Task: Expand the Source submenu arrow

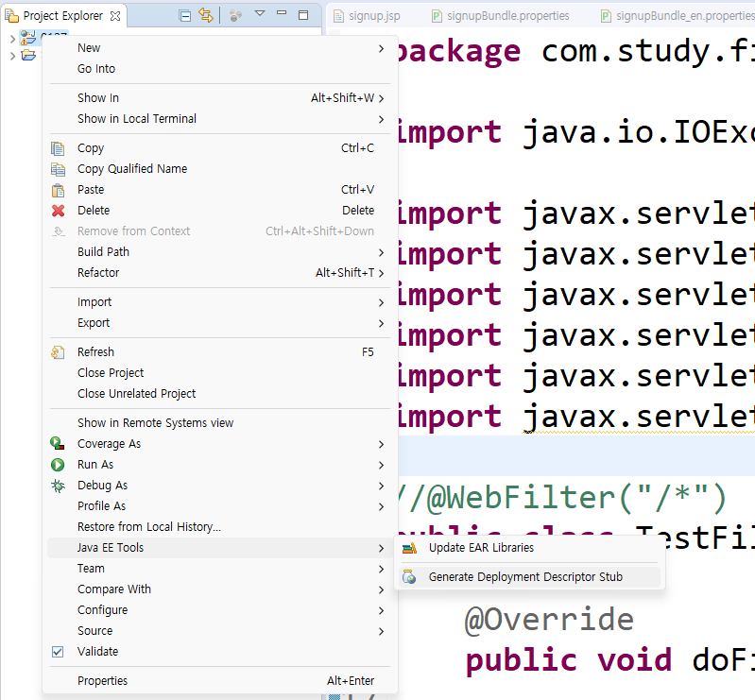Action: pos(381,631)
